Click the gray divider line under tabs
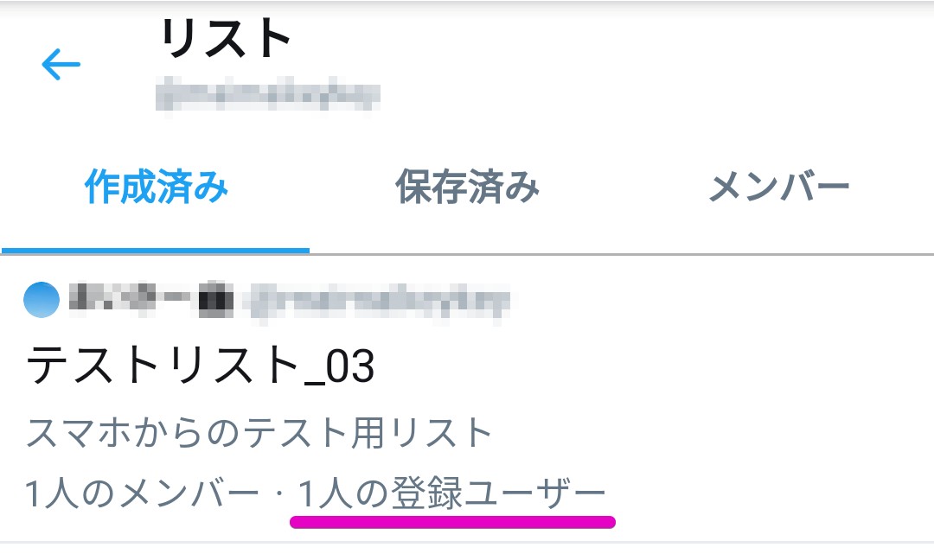Image resolution: width=934 pixels, height=560 pixels. coord(622,254)
